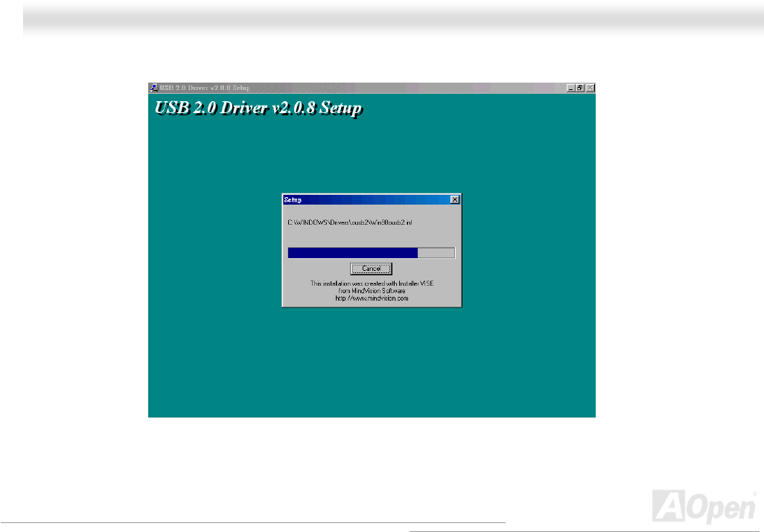
Task: Click the file path text in Setup dialog
Action: [350, 222]
